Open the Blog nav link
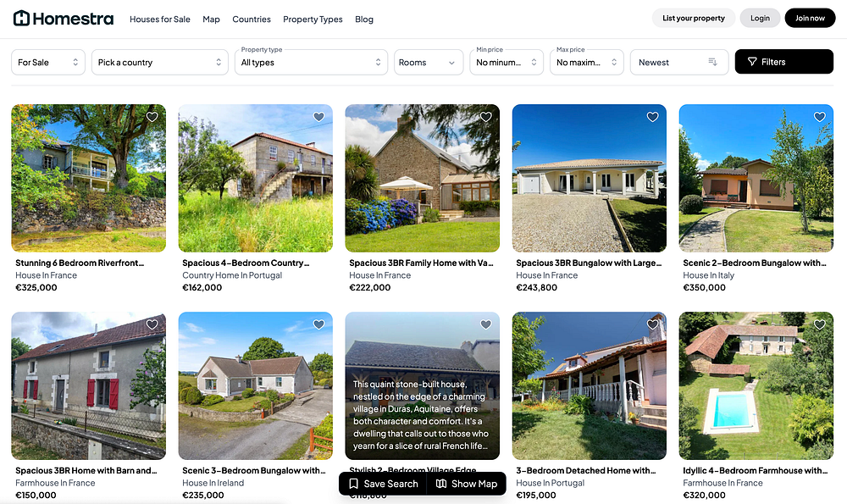Screen dimensions: 847x504 tap(364, 19)
